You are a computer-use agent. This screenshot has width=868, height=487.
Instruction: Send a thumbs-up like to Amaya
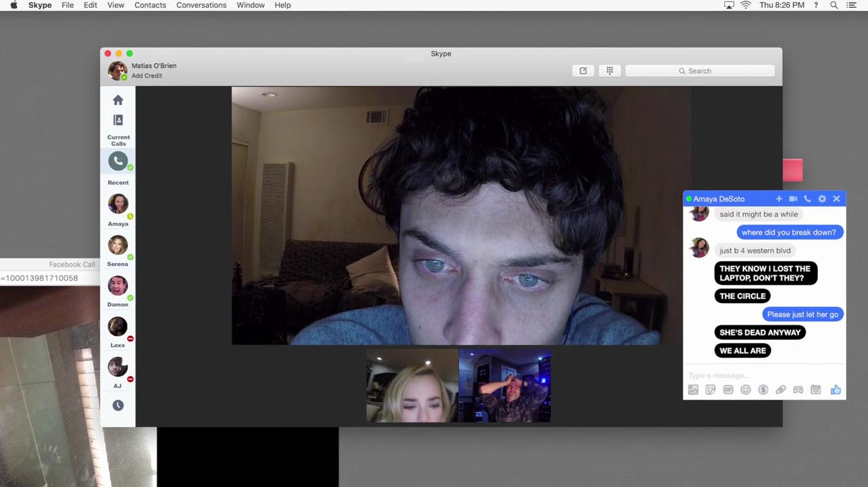[836, 390]
